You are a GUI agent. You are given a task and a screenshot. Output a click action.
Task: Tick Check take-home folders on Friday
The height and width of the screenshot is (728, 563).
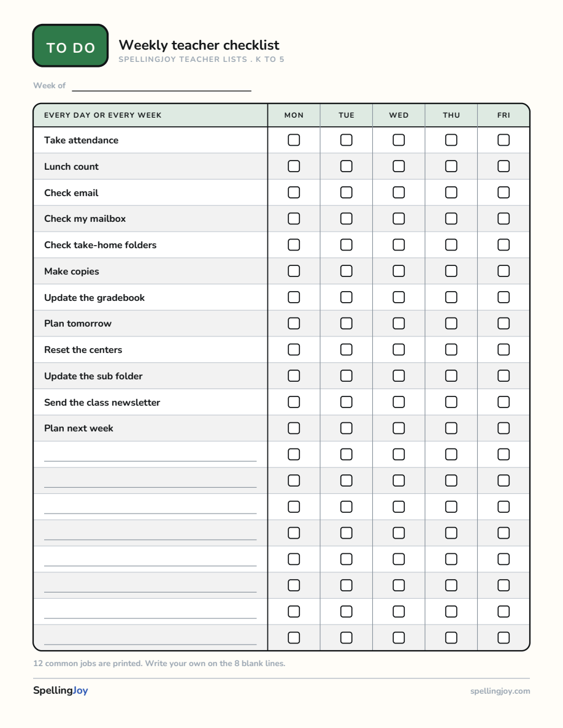[x=504, y=245]
